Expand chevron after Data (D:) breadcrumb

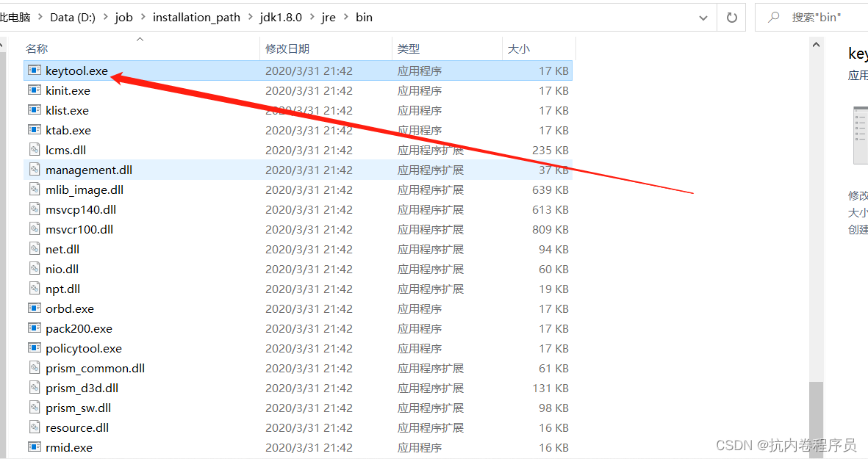tap(106, 18)
